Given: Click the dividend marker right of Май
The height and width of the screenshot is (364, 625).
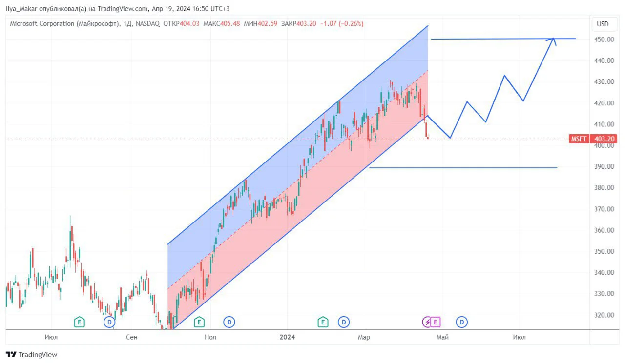Looking at the screenshot, I should [x=461, y=322].
